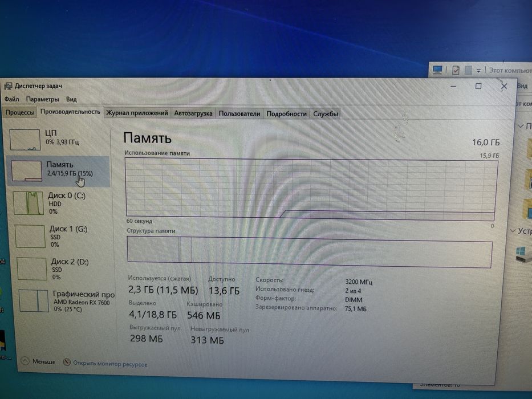The height and width of the screenshot is (399, 532).
Task: Maximize the Диспетчер задач window
Action: click(478, 86)
